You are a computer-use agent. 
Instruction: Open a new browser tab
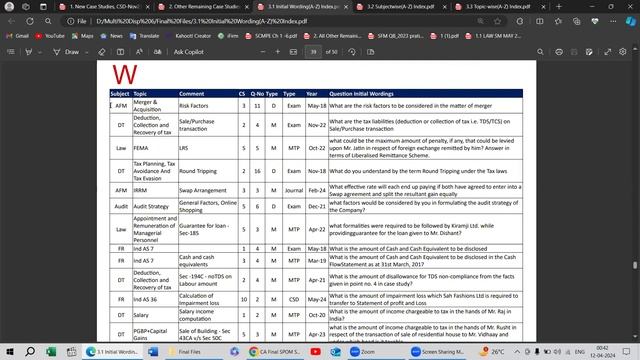pos(559,7)
